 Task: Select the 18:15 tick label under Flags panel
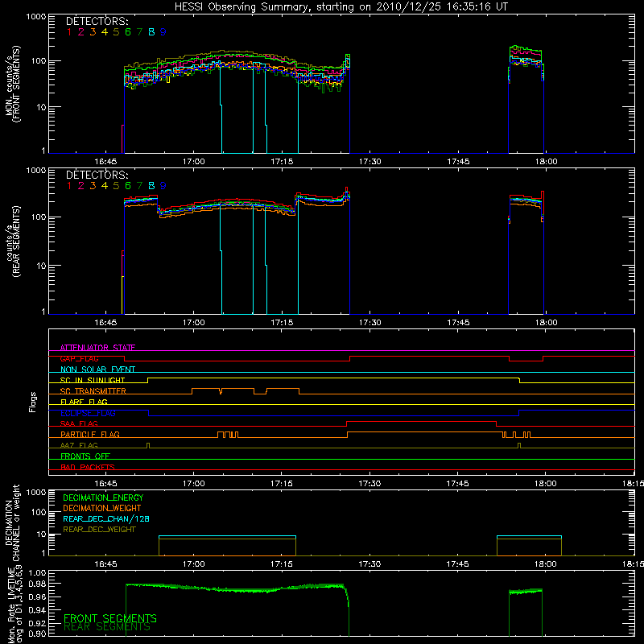(x=633, y=484)
